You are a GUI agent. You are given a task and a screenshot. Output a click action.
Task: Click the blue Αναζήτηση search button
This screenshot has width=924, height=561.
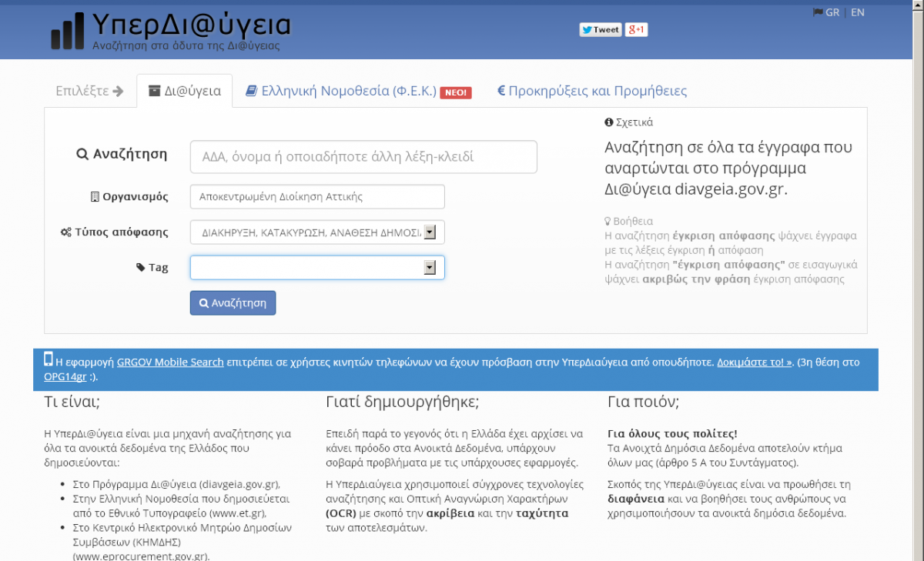[x=233, y=303]
